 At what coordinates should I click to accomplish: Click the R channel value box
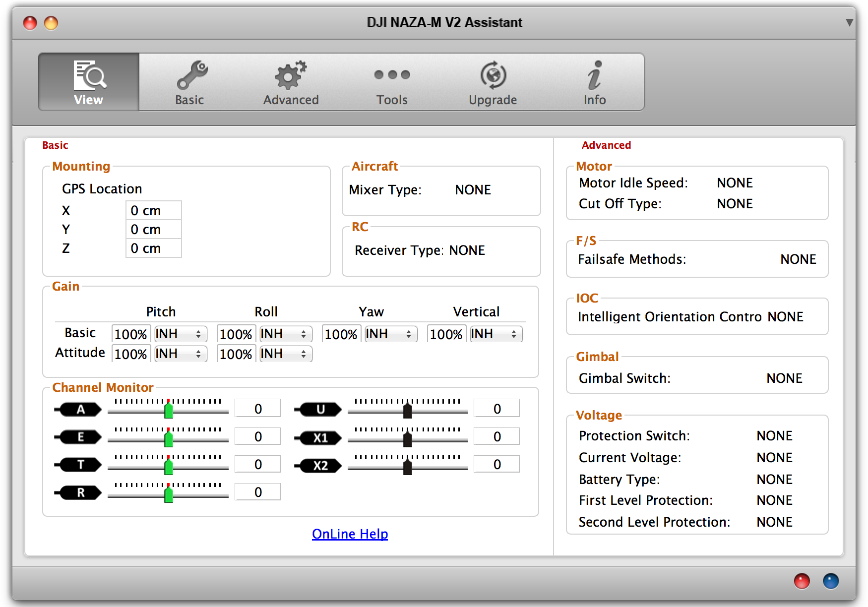[258, 492]
